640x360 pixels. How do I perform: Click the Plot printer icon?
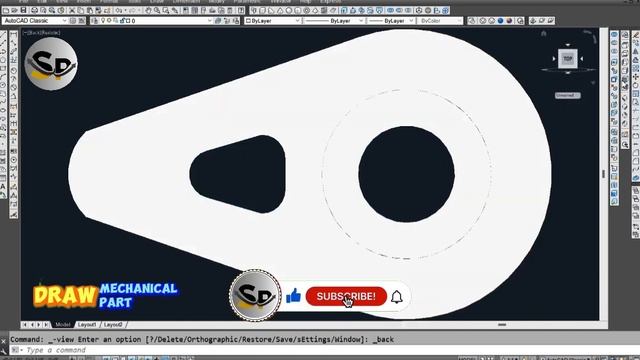coord(34,10)
